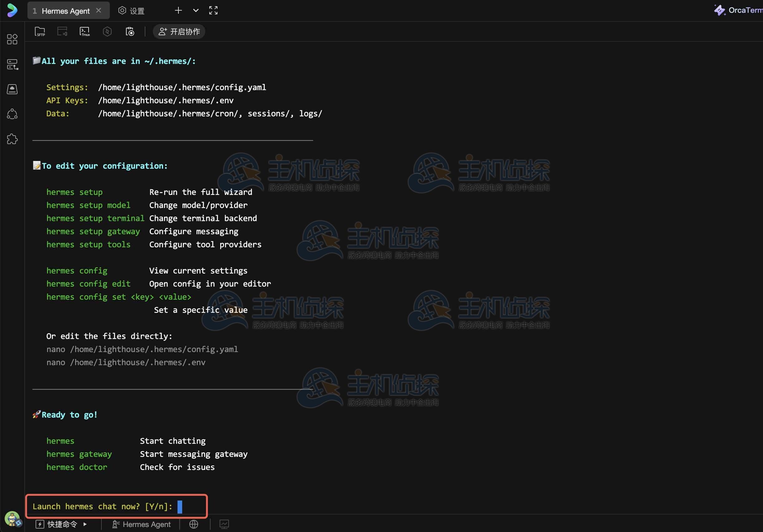Click the OrcaTerm AI assistant icon
763x532 pixels.
(719, 10)
